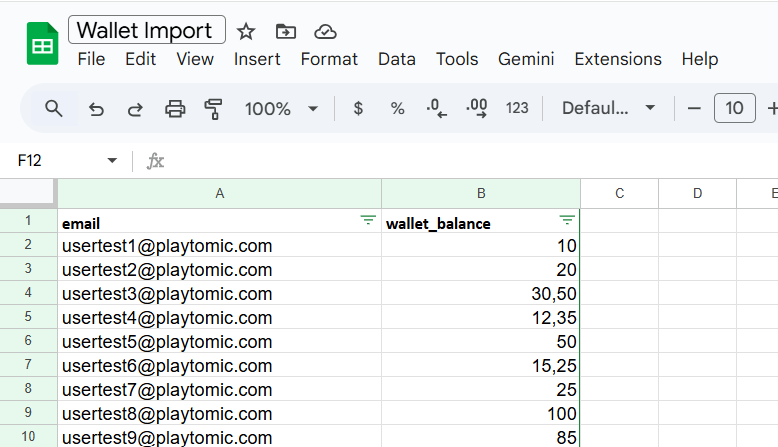Select the balance cell 15,25
Image resolution: width=778 pixels, height=447 pixels.
(x=481, y=365)
